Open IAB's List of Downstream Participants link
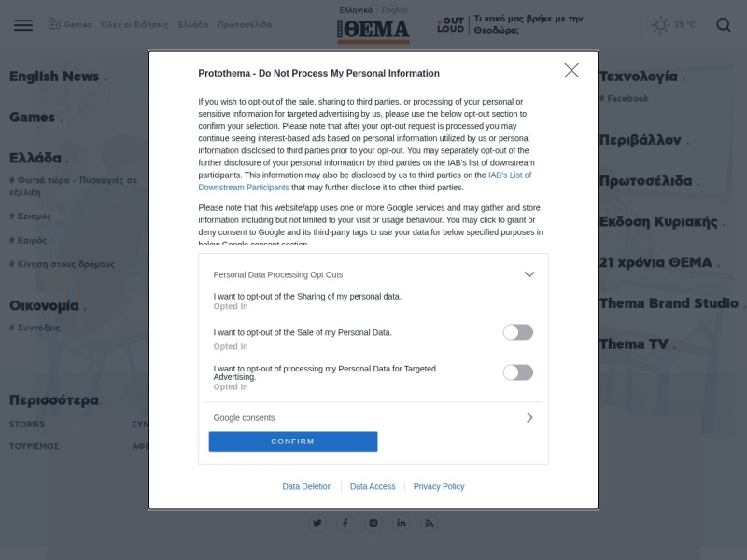Screen dimensions: 747x560 pos(365,181)
